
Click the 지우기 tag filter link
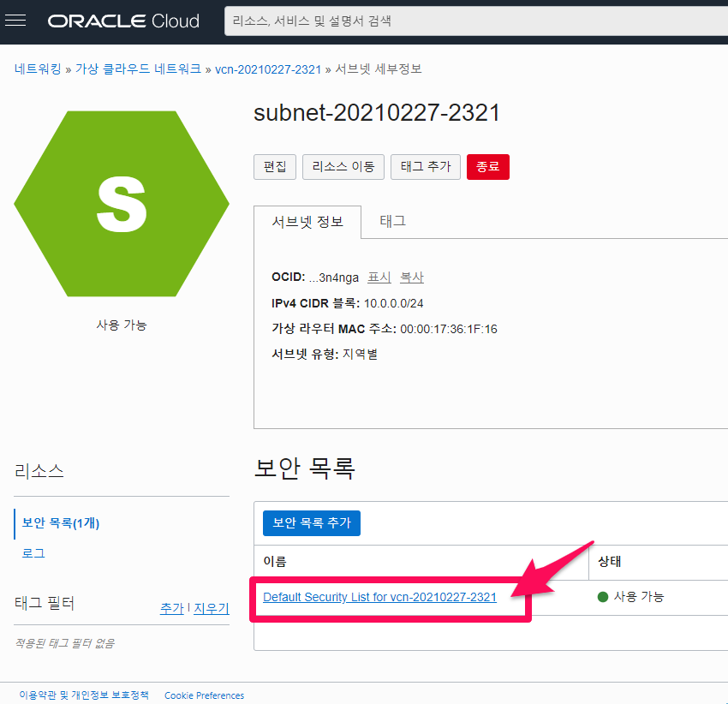(x=212, y=608)
